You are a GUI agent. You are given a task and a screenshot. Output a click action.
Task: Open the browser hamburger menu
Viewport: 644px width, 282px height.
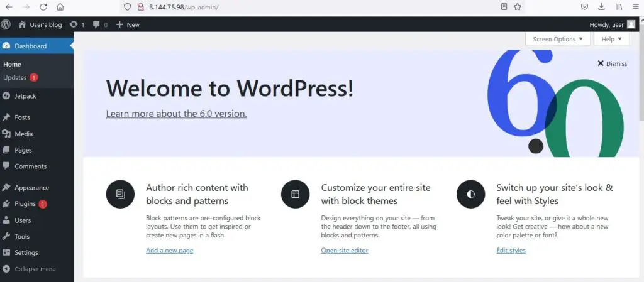pyautogui.click(x=636, y=7)
